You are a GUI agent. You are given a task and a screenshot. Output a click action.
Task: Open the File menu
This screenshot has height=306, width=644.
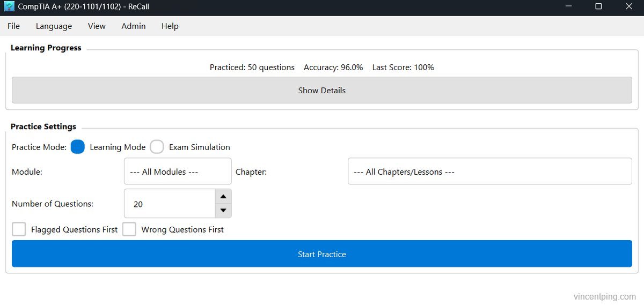pos(13,26)
